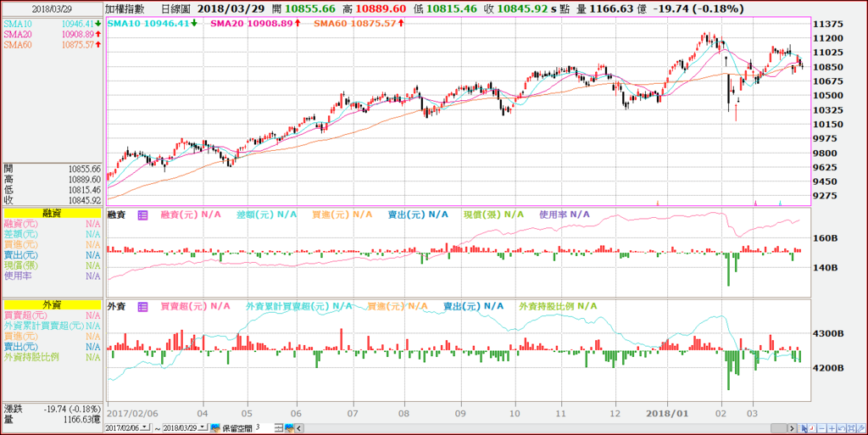The image size is (868, 435).
Task: Click 賣出(元) legend in foreign chart
Action: pyautogui.click(x=473, y=306)
